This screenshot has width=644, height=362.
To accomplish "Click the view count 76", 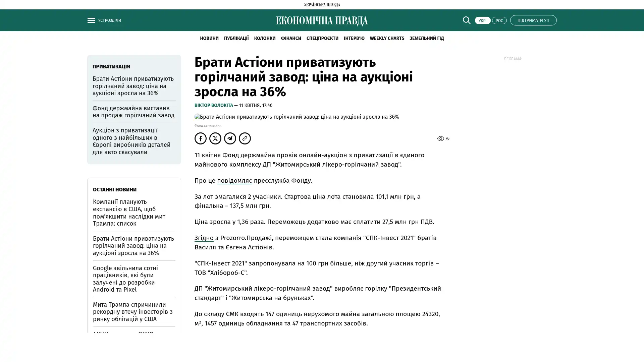I will [x=447, y=138].
